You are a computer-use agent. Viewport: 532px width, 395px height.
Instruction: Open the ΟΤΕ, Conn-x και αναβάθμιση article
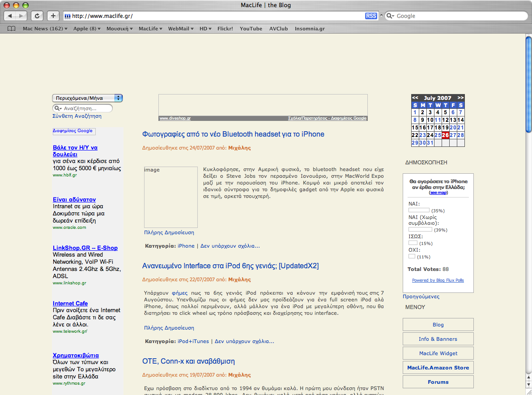click(x=188, y=361)
